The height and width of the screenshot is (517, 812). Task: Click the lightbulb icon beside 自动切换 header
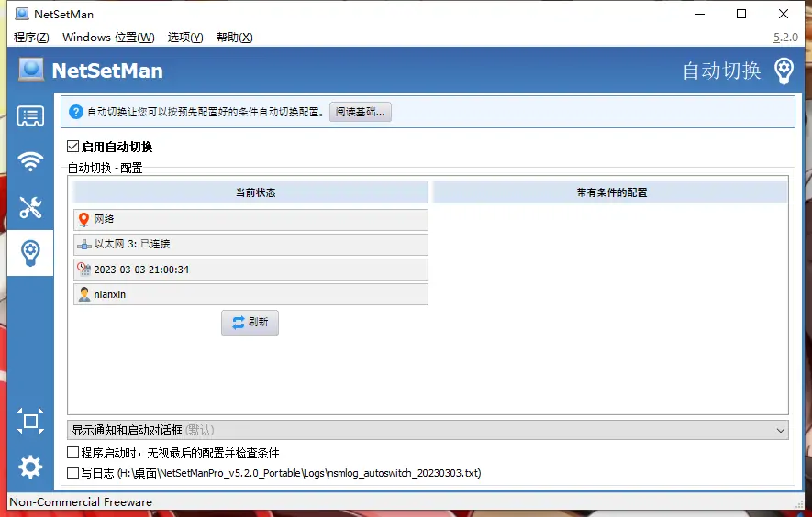click(x=784, y=71)
